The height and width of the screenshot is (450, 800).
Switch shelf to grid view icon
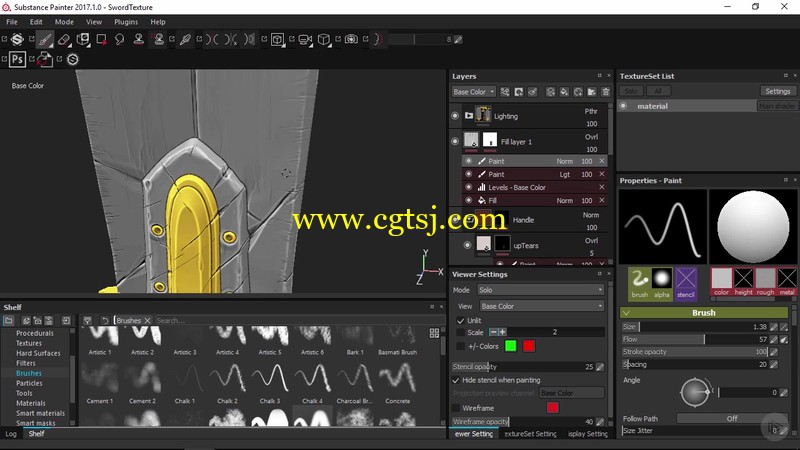click(434, 333)
